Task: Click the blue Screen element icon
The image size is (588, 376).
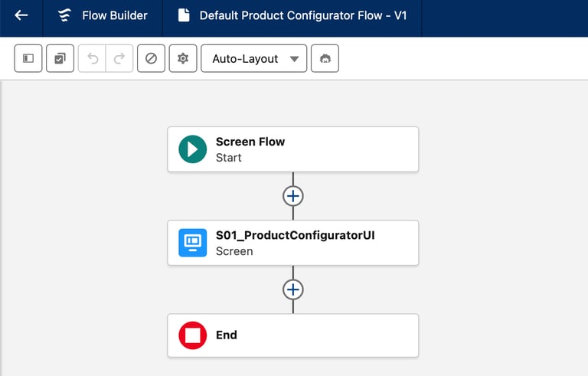Action: tap(193, 243)
